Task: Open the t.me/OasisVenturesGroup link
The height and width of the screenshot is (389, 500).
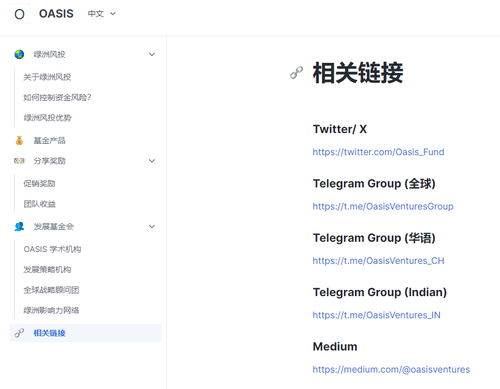Action: [383, 206]
